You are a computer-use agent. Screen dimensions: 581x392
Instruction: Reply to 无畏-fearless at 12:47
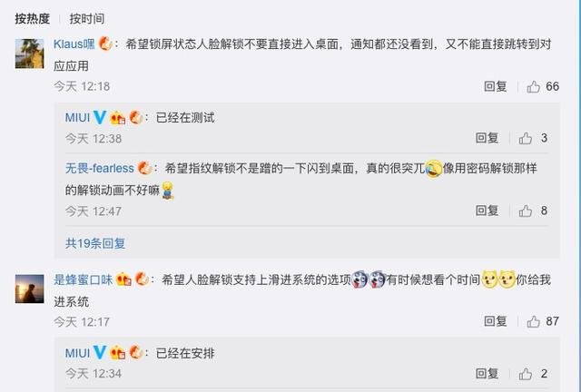[x=487, y=211]
